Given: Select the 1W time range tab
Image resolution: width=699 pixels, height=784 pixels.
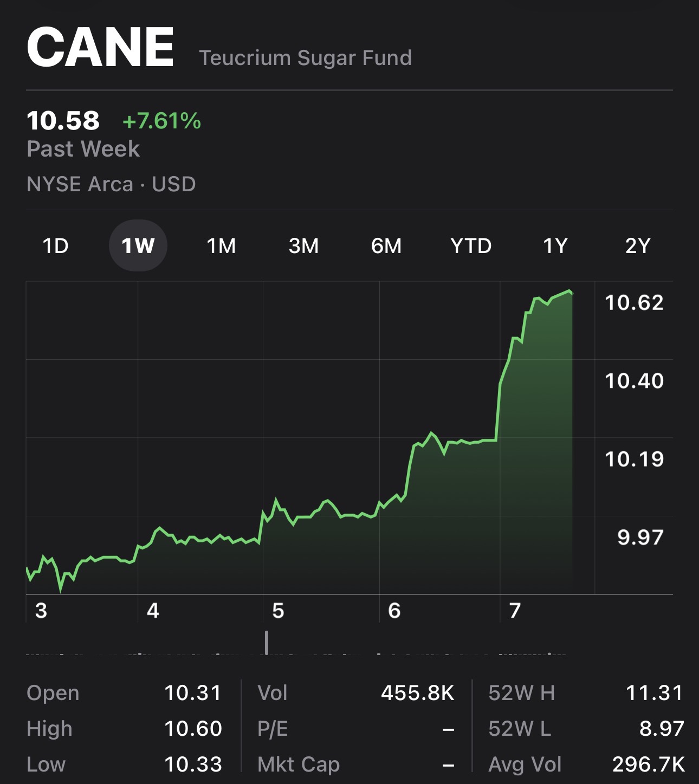Looking at the screenshot, I should [x=138, y=246].
